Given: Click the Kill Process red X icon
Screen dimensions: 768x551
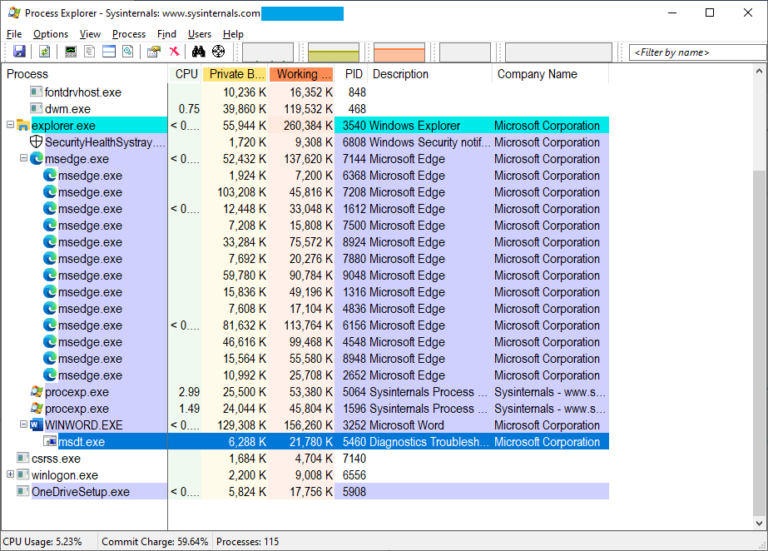Looking at the screenshot, I should pos(174,52).
